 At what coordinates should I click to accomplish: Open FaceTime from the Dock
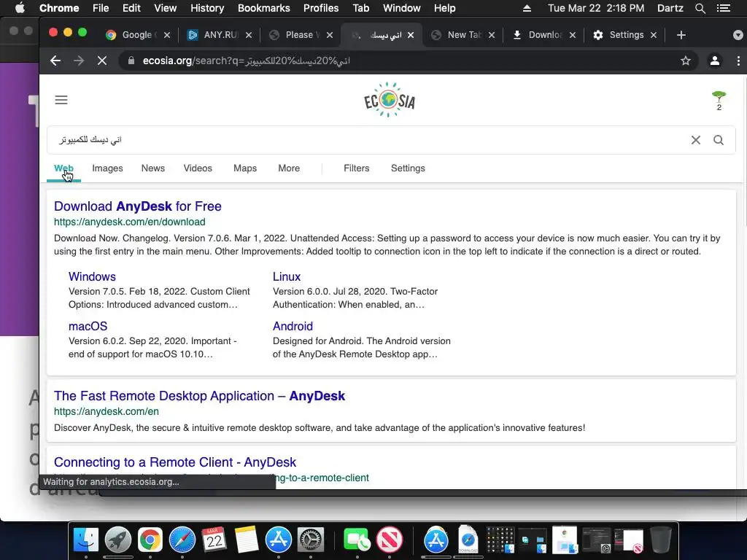pos(356,540)
